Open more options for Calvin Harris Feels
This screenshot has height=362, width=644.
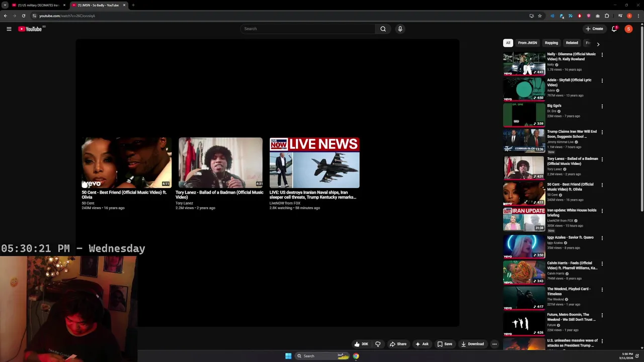click(x=602, y=263)
